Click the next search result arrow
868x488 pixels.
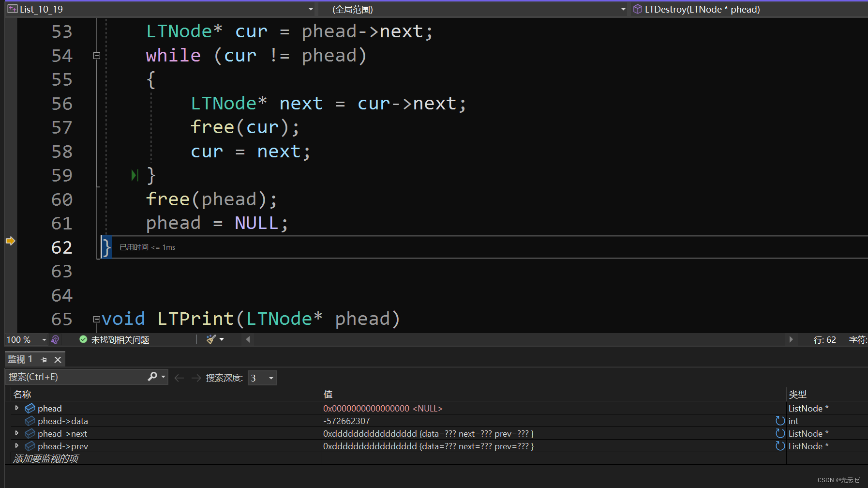(x=196, y=378)
